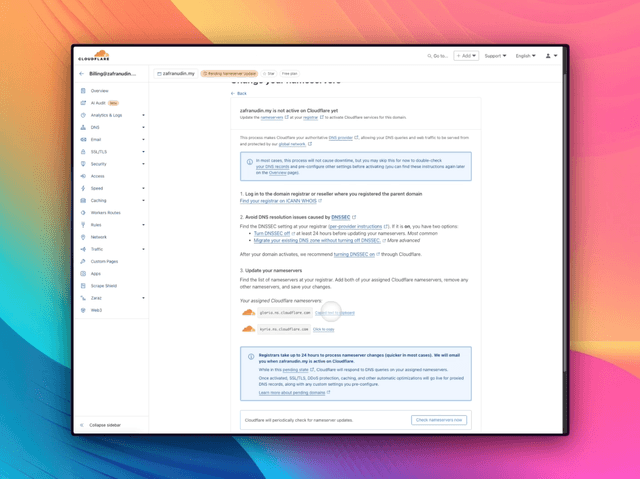Click the Security shield icon
The width and height of the screenshot is (640, 479).
[83, 164]
